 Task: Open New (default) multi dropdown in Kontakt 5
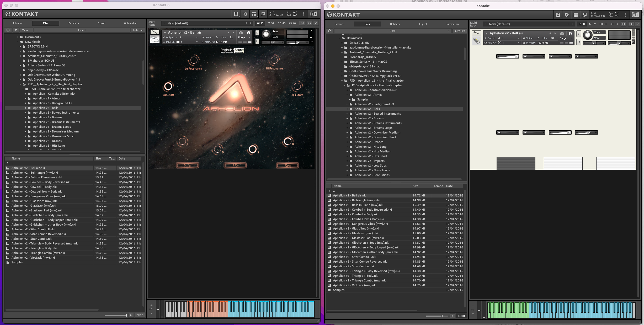pyautogui.click(x=207, y=23)
